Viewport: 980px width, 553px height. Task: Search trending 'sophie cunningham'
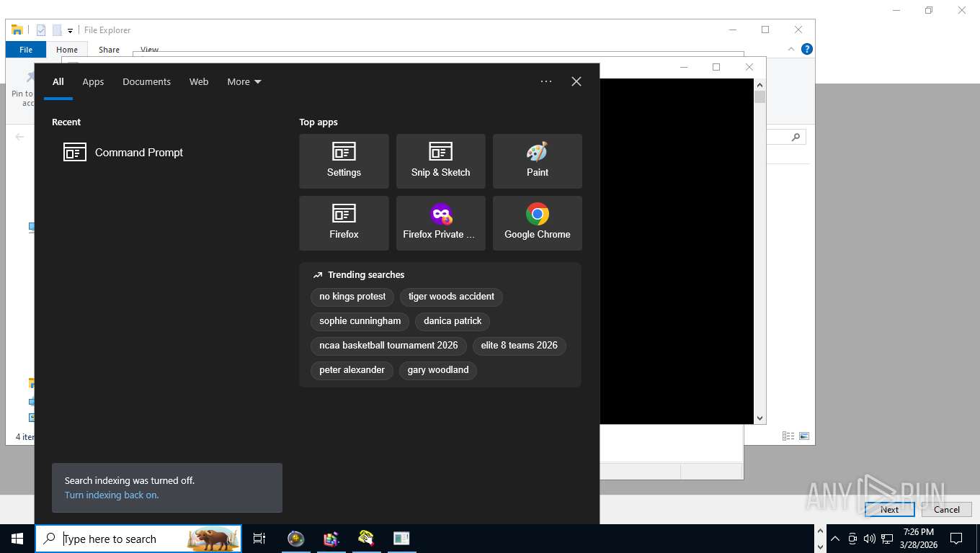(x=360, y=321)
